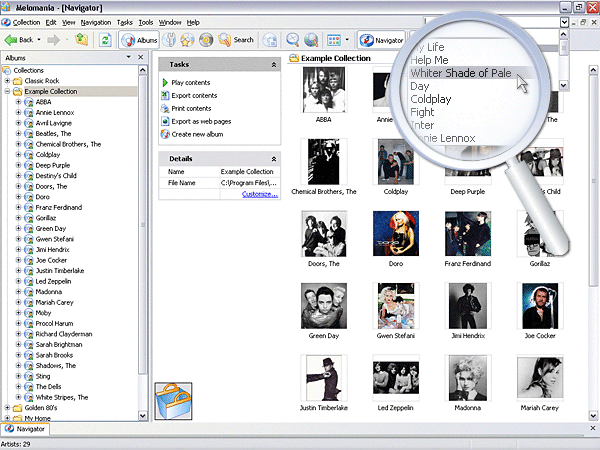Screen dimensions: 600x450
Task: Select White Stripes, The in tree
Action: [62, 397]
